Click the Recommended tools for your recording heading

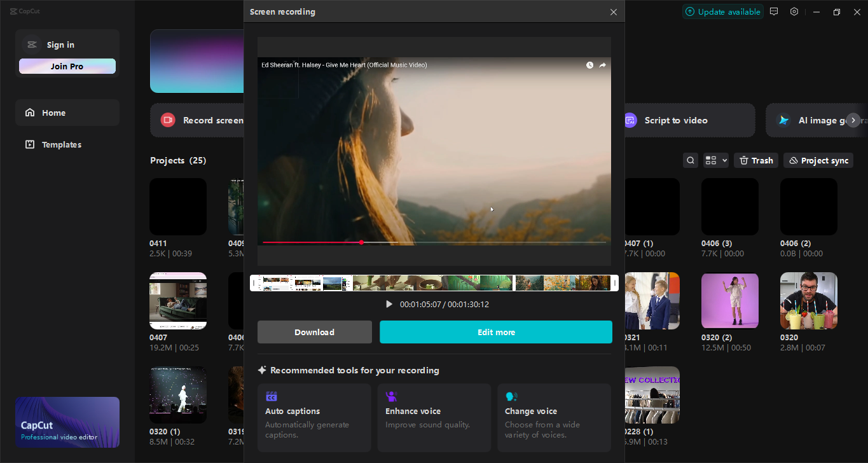pos(355,370)
